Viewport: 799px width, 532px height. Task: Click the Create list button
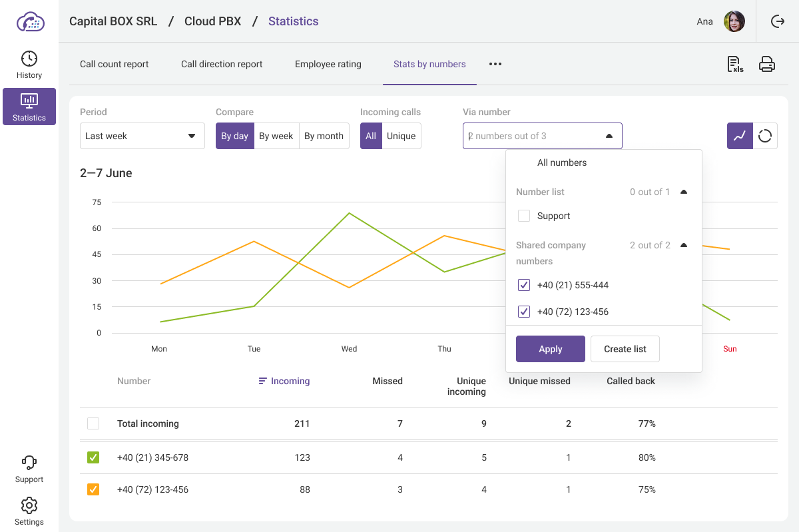click(625, 349)
